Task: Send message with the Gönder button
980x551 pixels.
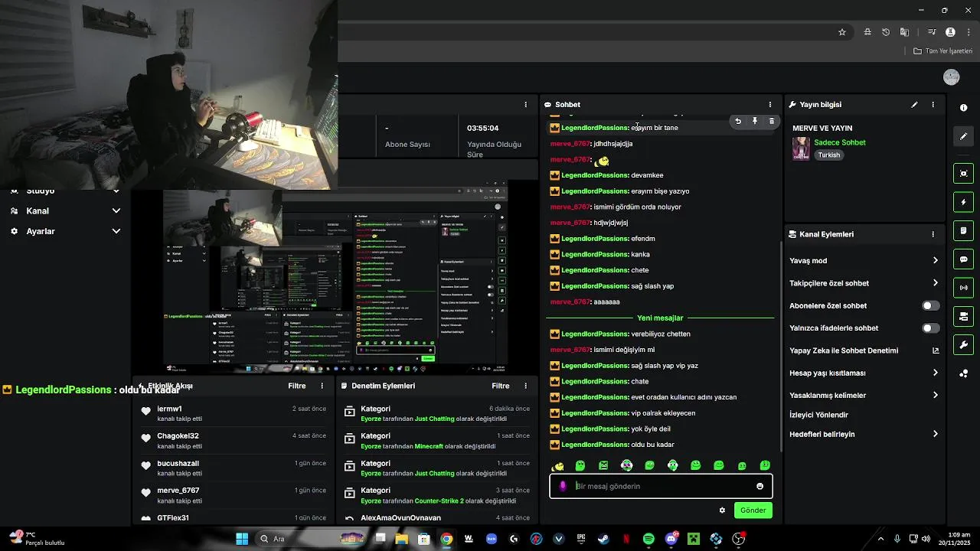Action: [x=753, y=510]
